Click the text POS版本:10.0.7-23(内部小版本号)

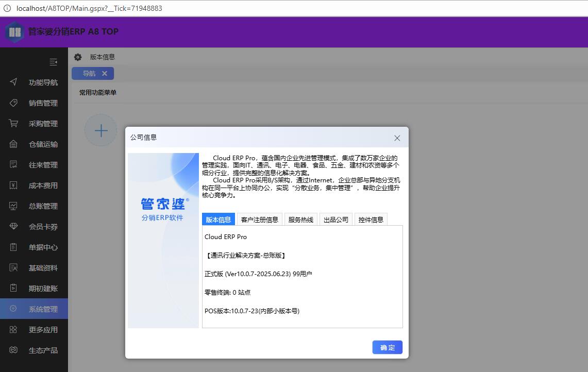click(x=252, y=311)
